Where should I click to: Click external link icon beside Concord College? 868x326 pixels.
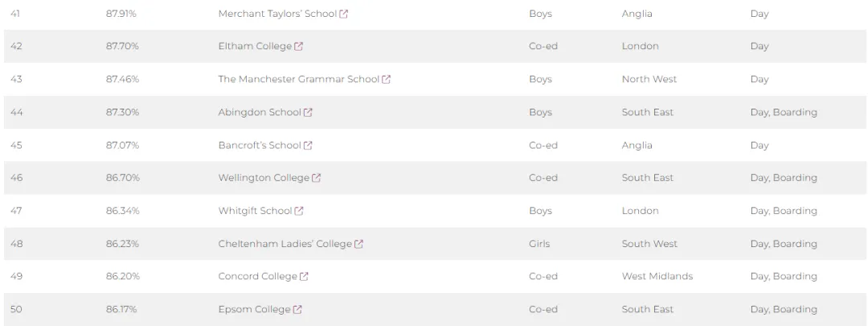click(x=304, y=277)
